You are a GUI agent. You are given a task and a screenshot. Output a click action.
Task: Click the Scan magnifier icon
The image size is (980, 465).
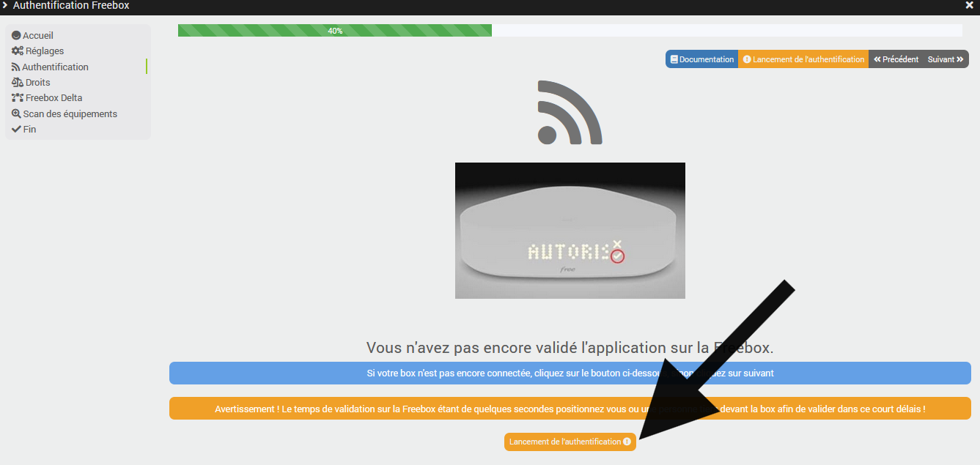click(x=16, y=114)
